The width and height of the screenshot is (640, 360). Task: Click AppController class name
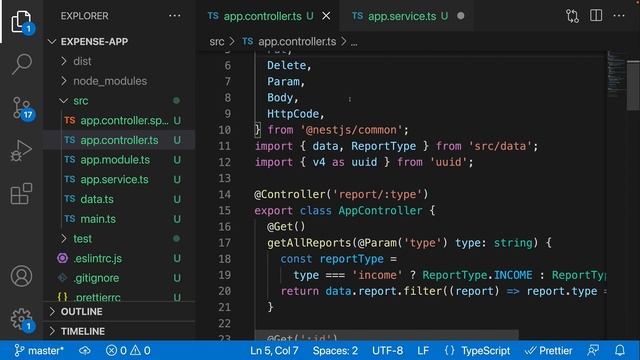pos(380,211)
